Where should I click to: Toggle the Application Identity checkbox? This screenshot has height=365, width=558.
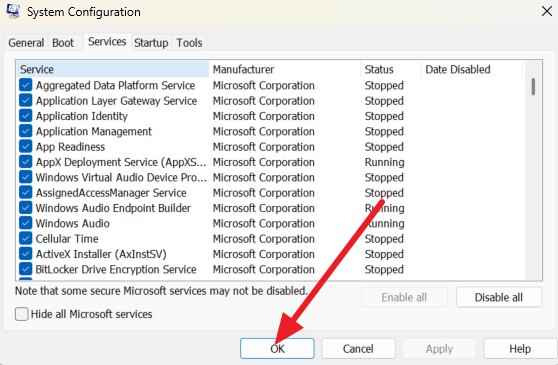click(x=25, y=116)
